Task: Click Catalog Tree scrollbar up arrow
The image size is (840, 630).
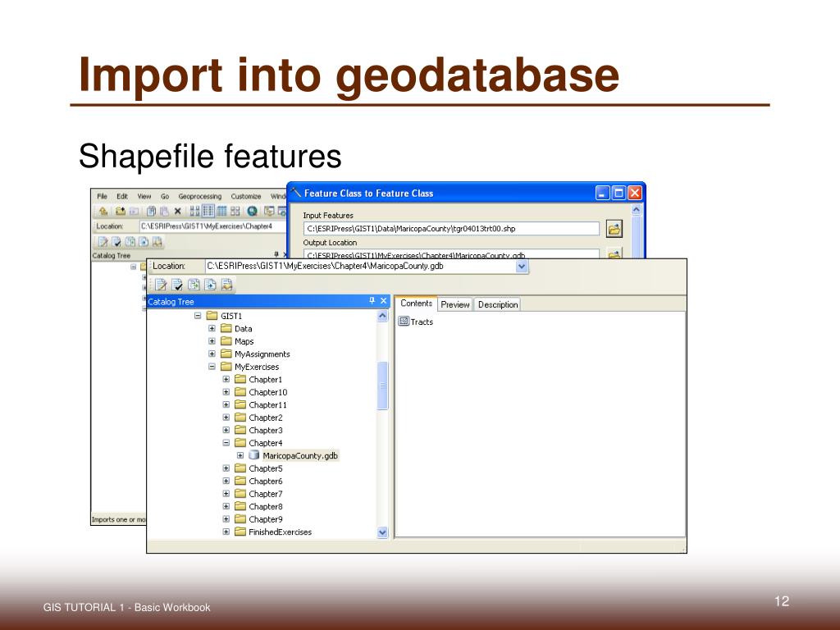Action: 382,316
